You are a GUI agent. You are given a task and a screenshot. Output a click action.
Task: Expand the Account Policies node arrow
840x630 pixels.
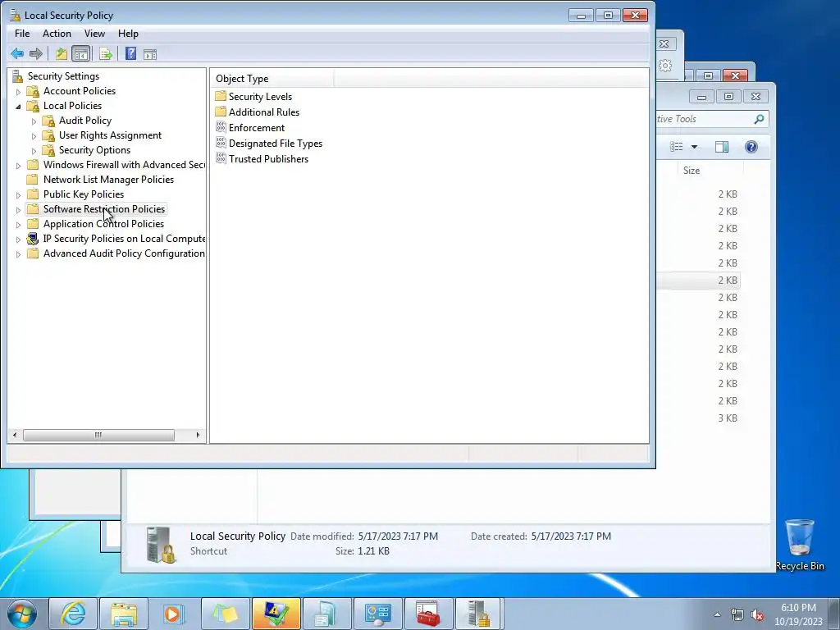click(x=18, y=92)
